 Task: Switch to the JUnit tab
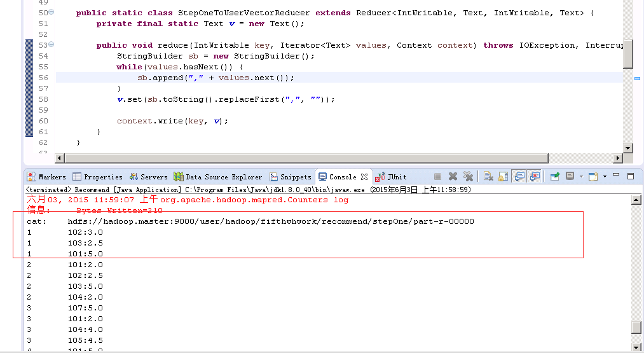click(392, 177)
